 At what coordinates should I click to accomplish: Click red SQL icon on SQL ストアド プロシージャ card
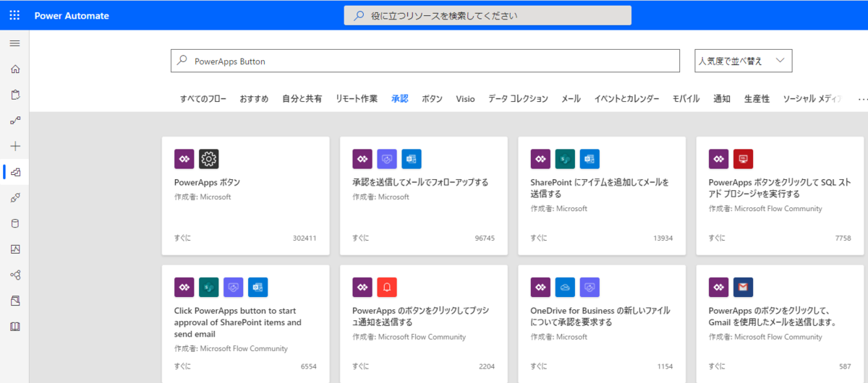[743, 159]
